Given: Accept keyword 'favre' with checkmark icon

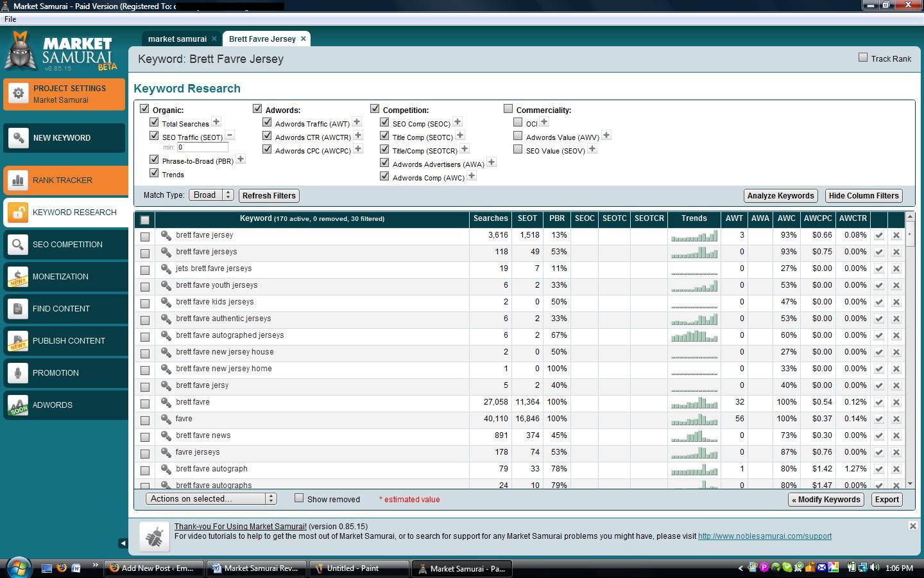Looking at the screenshot, I should pos(879,419).
